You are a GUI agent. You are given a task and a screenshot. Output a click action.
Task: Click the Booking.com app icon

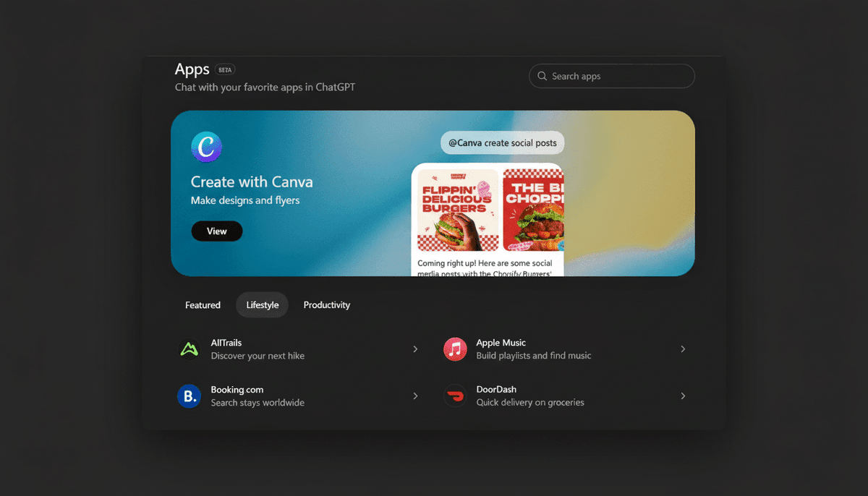(189, 396)
